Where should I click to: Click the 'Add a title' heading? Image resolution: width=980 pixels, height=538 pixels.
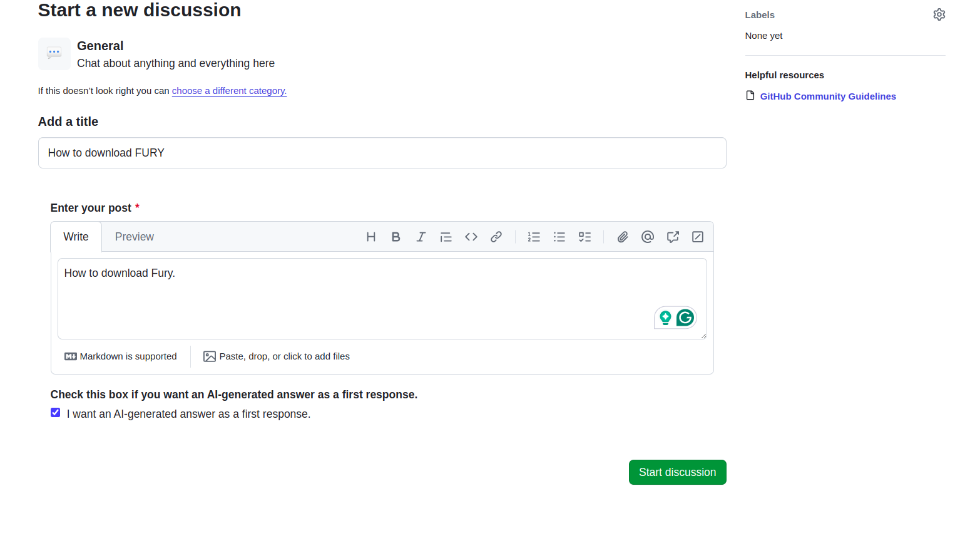[x=68, y=122]
